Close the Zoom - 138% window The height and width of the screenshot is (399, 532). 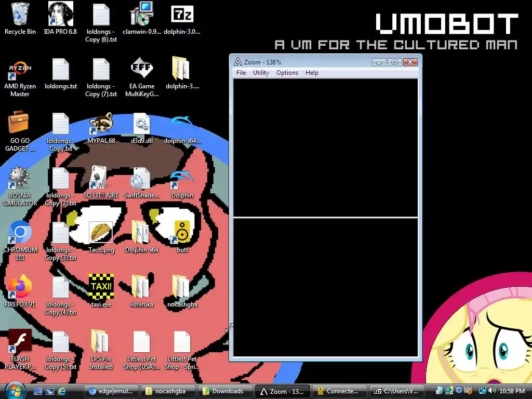(x=410, y=62)
